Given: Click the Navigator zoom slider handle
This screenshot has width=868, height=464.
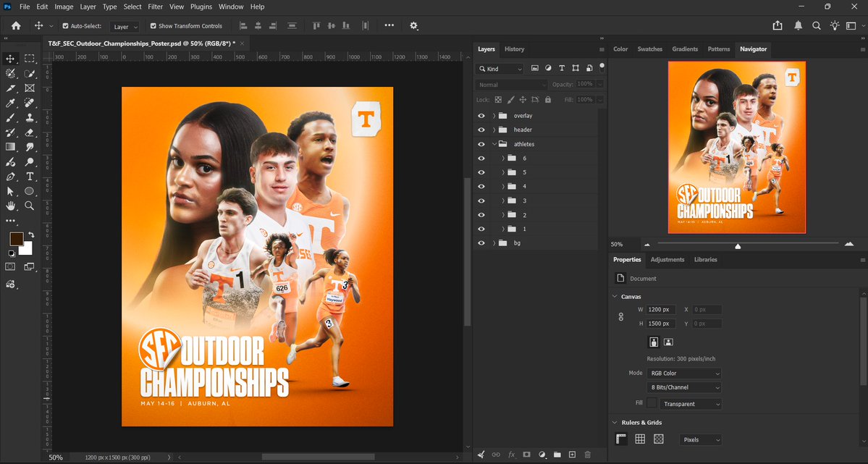Looking at the screenshot, I should point(738,246).
